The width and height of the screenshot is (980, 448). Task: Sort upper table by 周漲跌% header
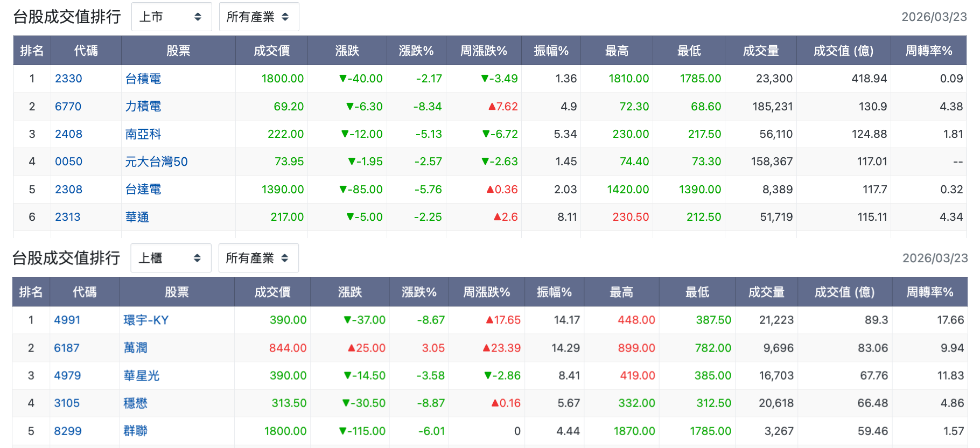[x=484, y=51]
